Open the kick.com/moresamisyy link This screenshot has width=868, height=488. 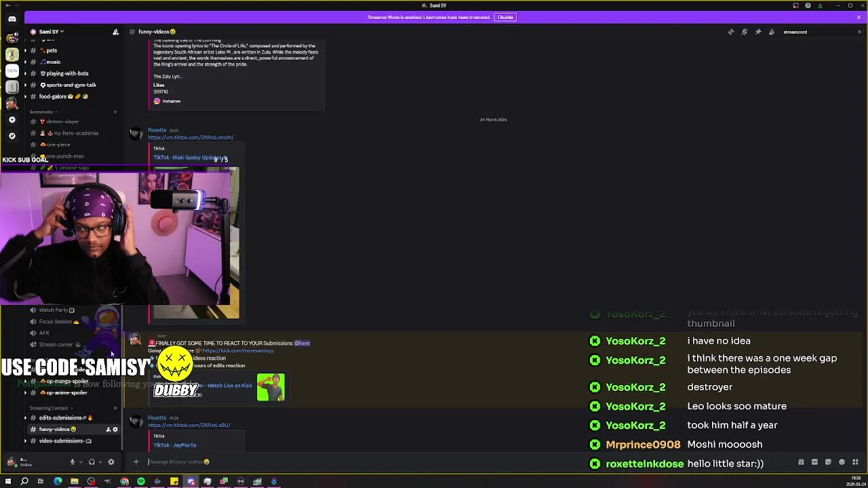[x=237, y=350]
